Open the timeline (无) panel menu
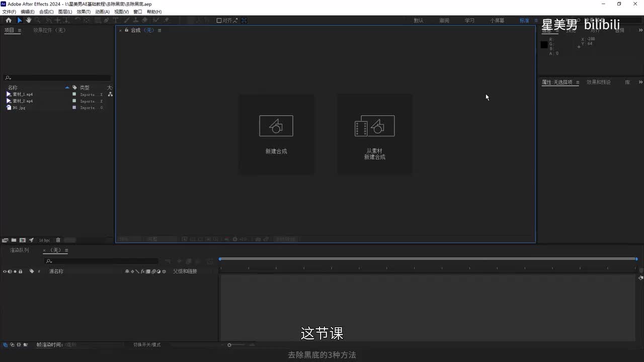The width and height of the screenshot is (644, 362). 66,250
